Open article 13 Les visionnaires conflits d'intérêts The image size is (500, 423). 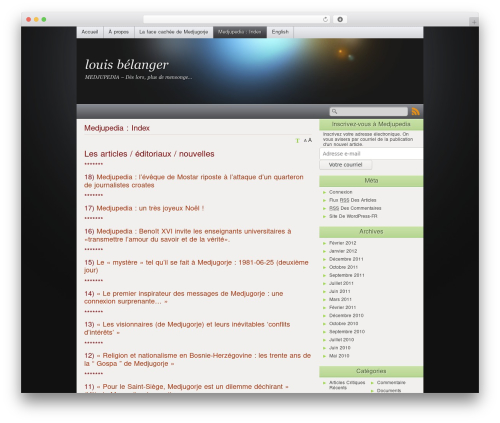(x=187, y=328)
